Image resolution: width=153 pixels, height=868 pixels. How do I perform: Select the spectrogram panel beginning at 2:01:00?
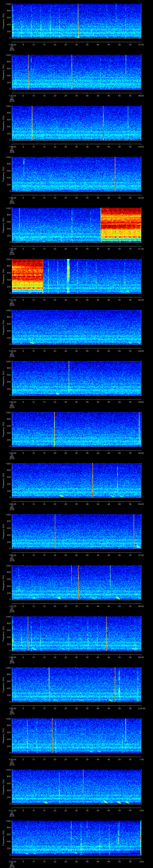click(x=76, y=786)
